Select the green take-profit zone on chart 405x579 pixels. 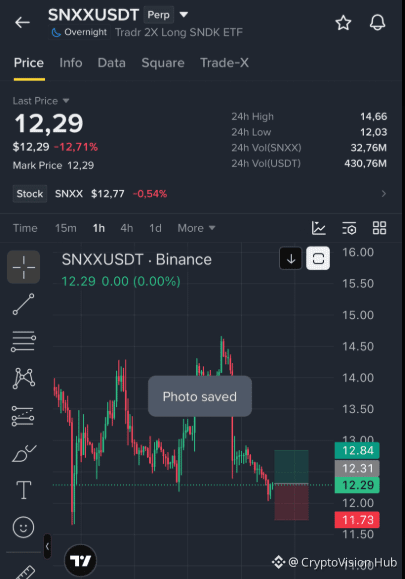(291, 467)
